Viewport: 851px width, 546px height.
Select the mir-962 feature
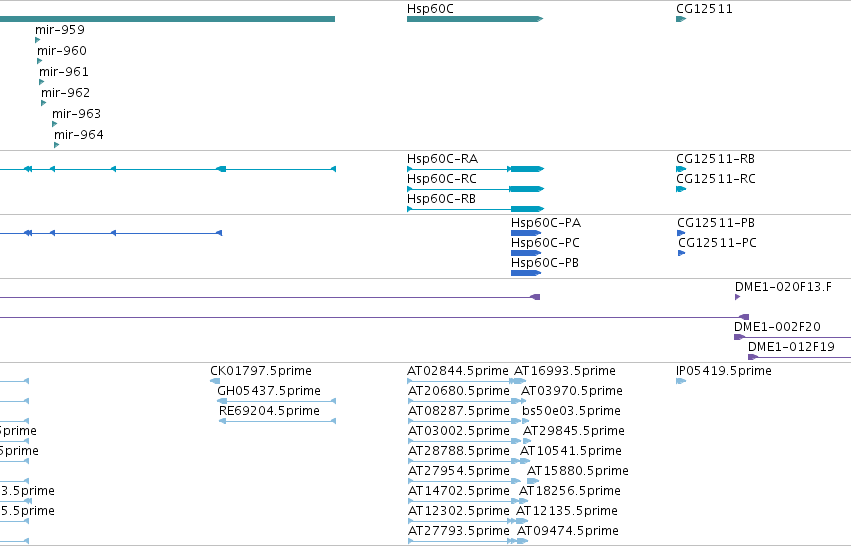click(44, 103)
